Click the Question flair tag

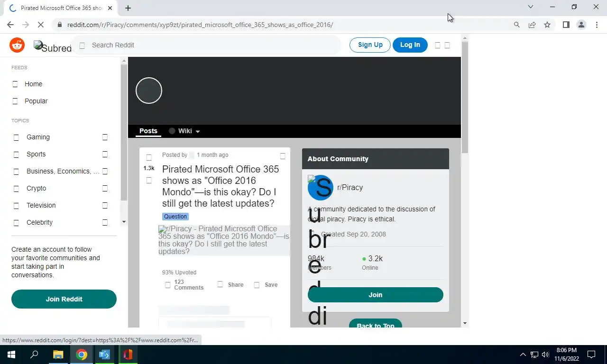pyautogui.click(x=175, y=217)
